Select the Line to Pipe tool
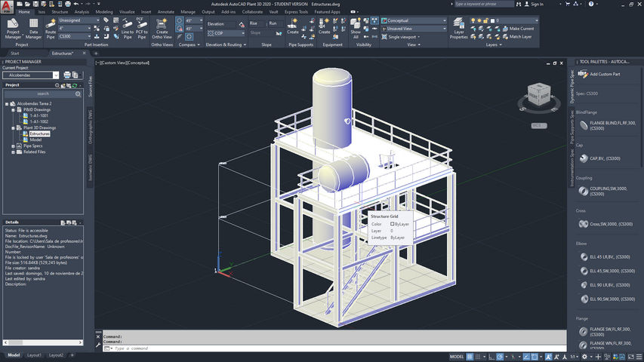This screenshot has height=362, width=644. coord(128,27)
